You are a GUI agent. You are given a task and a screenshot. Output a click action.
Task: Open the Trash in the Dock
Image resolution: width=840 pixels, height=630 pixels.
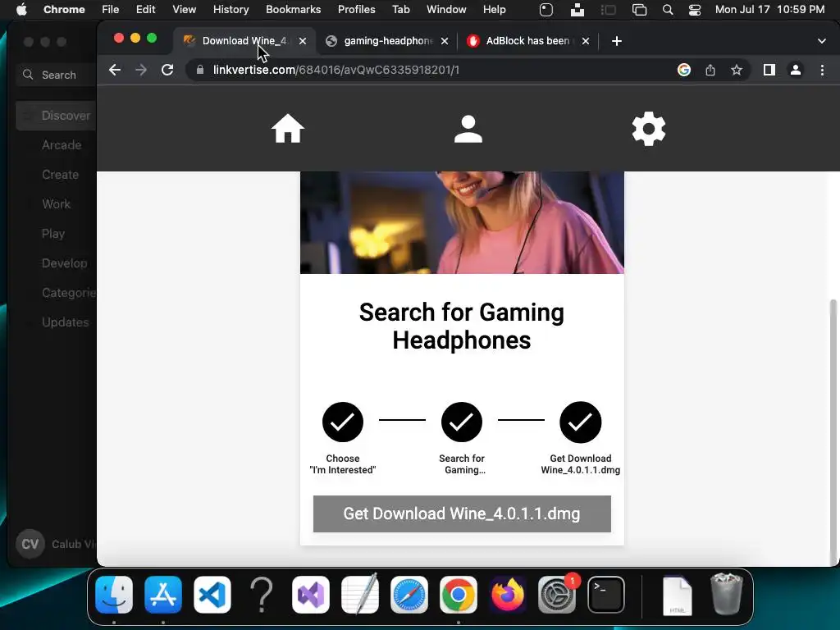click(x=727, y=594)
